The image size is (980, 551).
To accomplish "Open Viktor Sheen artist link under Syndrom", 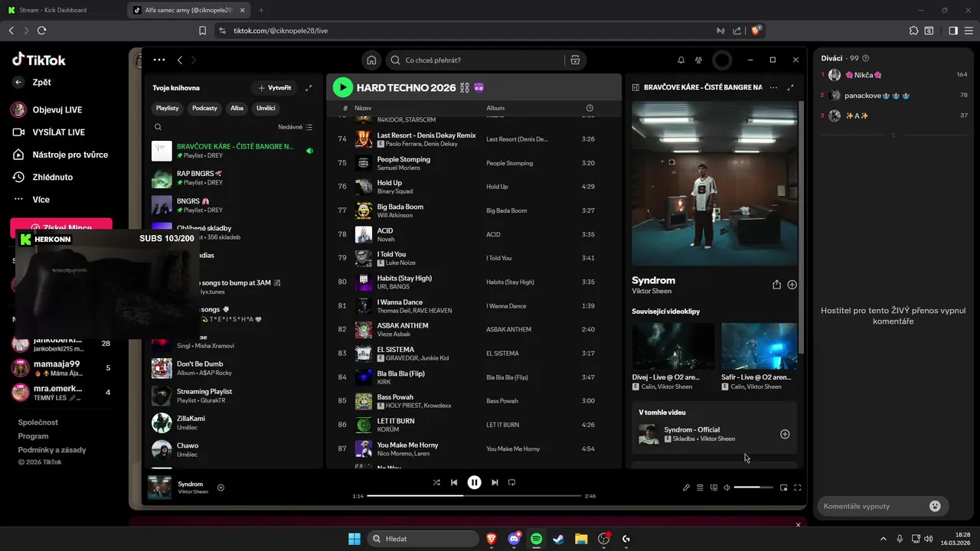I will click(x=651, y=292).
